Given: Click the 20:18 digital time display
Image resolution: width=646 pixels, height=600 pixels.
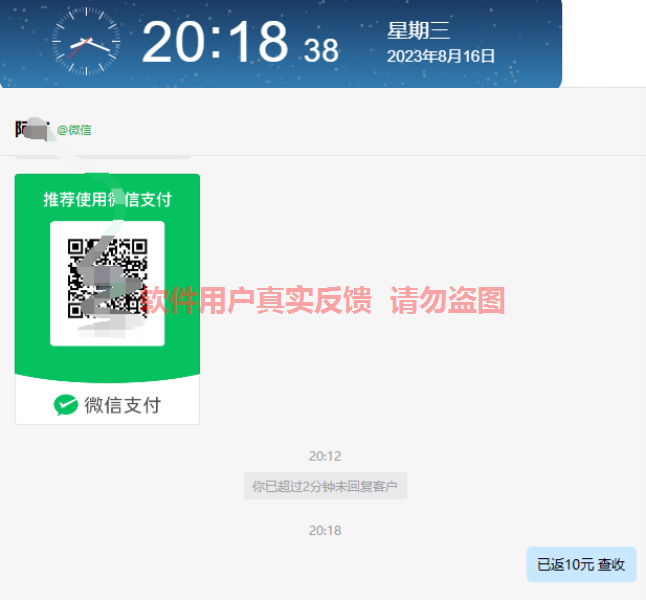Looking at the screenshot, I should click(x=215, y=42).
